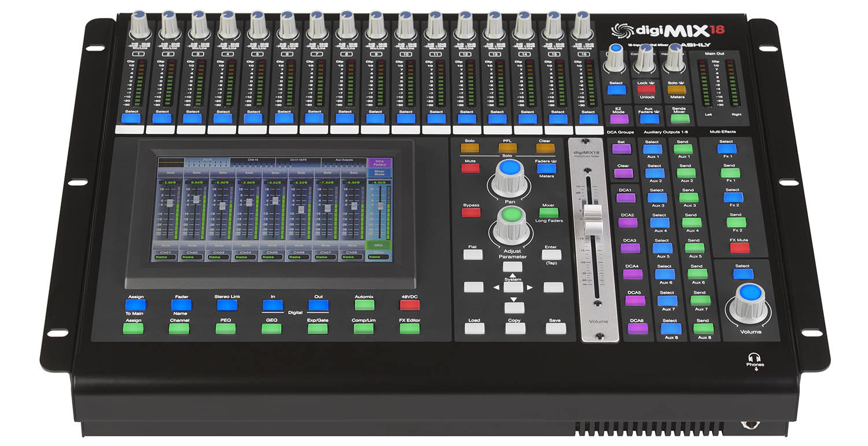The width and height of the screenshot is (868, 446).
Task: Click the white Save button
Action: pyautogui.click(x=556, y=328)
